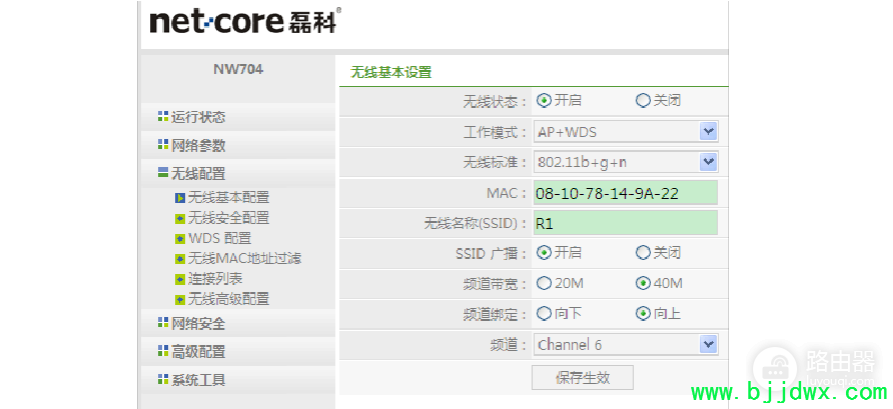The image size is (893, 409).
Task: Click icon beside 无线安全配置 in sidebar
Action: click(180, 218)
